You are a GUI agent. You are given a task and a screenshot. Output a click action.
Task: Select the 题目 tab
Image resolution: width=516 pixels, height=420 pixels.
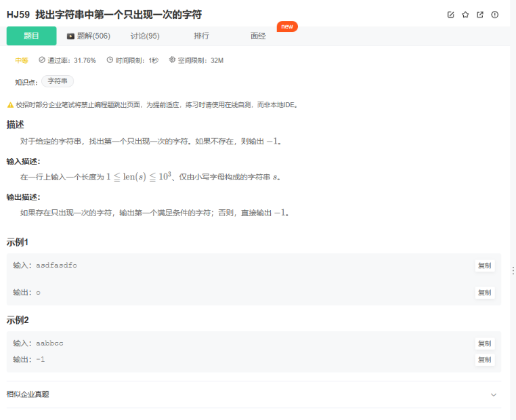pos(32,36)
